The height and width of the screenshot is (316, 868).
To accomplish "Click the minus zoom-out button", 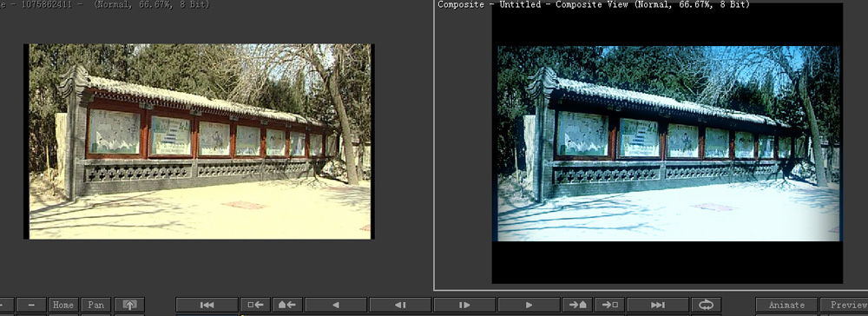I will (31, 305).
